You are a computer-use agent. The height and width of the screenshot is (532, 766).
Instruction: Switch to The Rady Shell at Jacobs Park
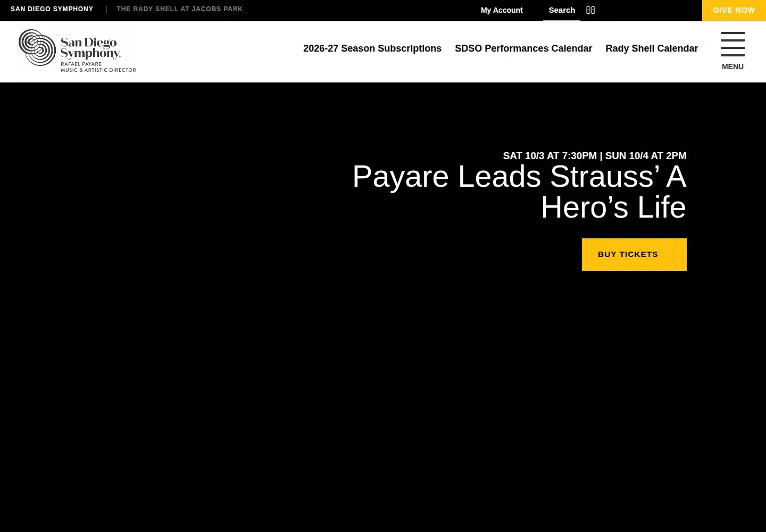click(180, 9)
